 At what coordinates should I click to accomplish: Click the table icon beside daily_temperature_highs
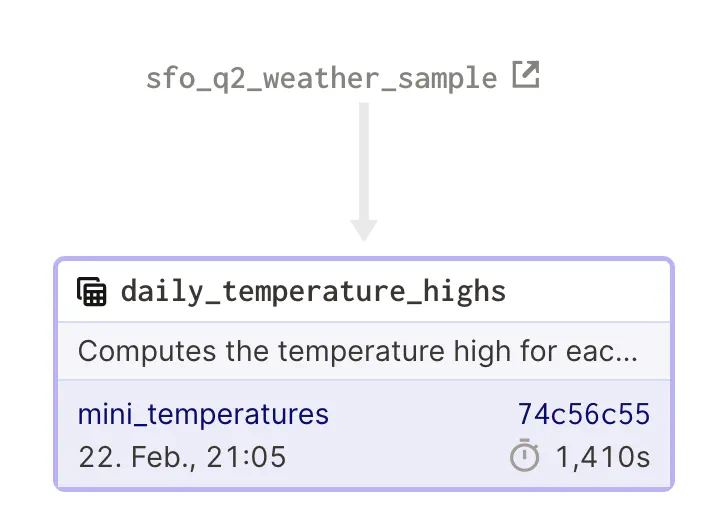tap(92, 292)
